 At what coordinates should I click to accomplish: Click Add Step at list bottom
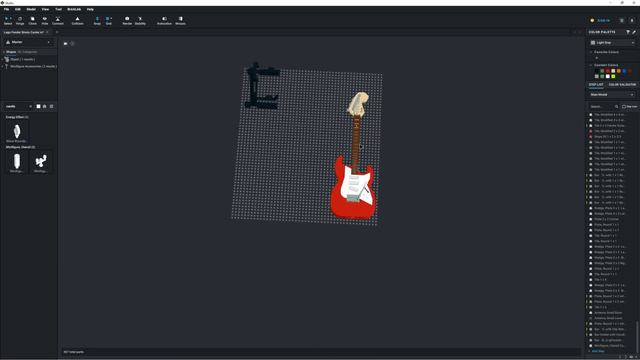598,351
